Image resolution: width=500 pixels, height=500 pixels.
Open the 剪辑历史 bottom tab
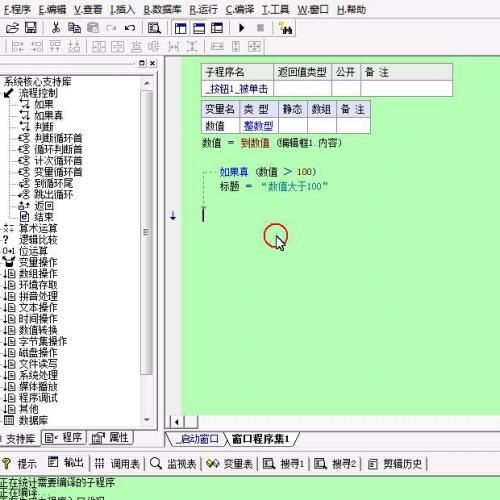396,463
